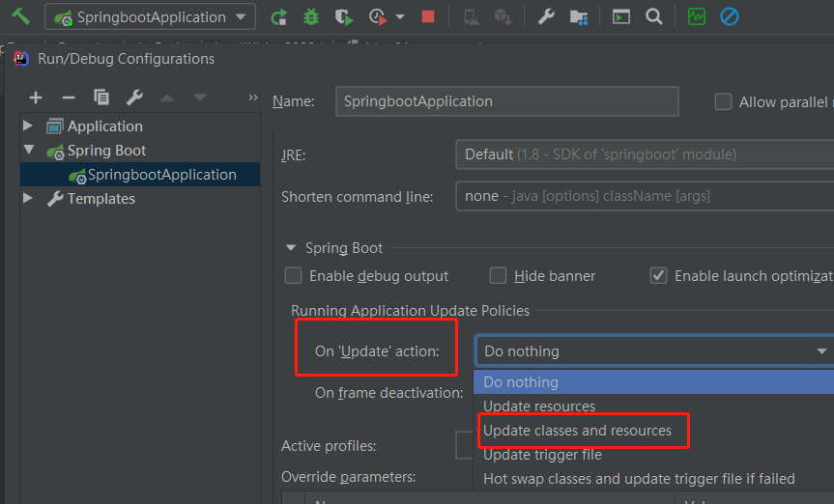834x504 pixels.
Task: Open Project Structure folder icon
Action: coord(579,17)
